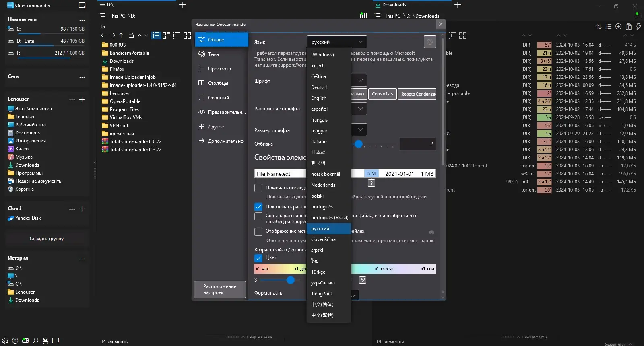Close the OneCommander settings dialog
Image resolution: width=644 pixels, height=346 pixels.
[440, 24]
